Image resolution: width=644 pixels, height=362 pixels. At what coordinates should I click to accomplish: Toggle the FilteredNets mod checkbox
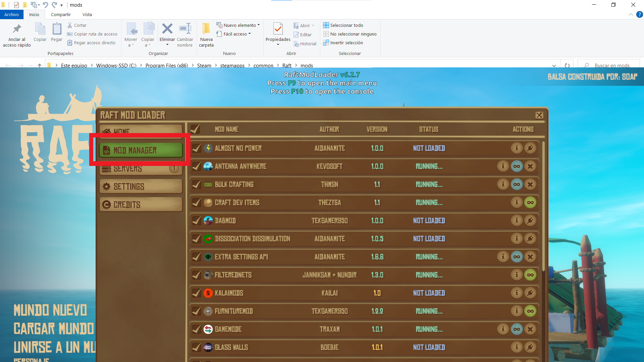[197, 275]
